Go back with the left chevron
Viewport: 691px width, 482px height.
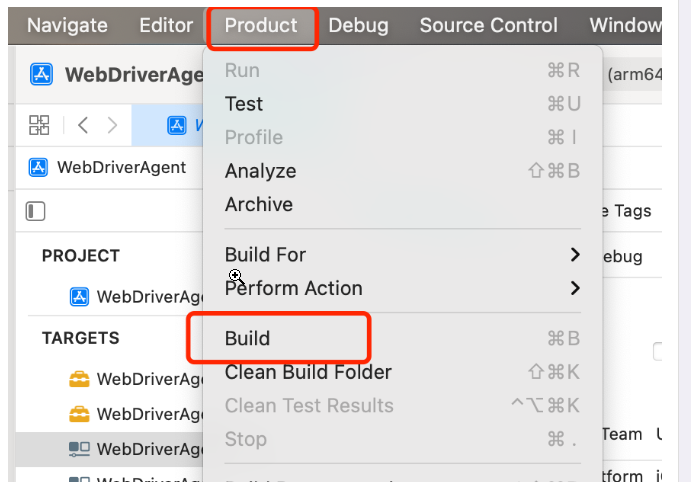click(83, 125)
